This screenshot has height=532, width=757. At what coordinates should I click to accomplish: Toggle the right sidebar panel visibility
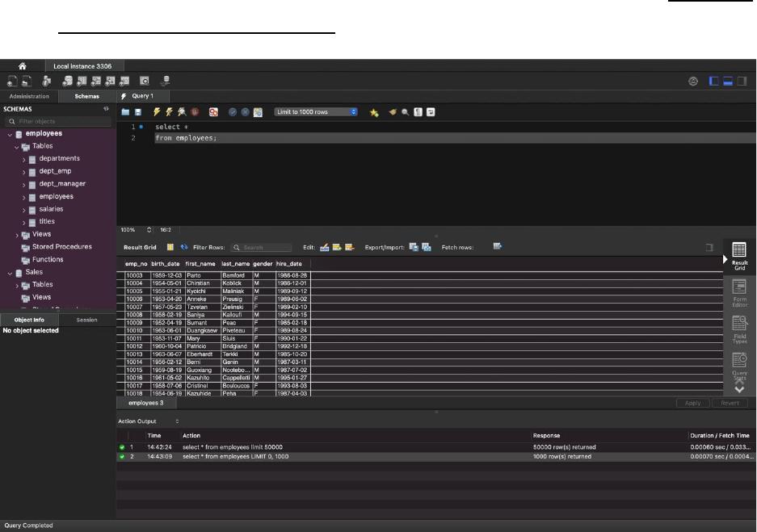click(742, 81)
